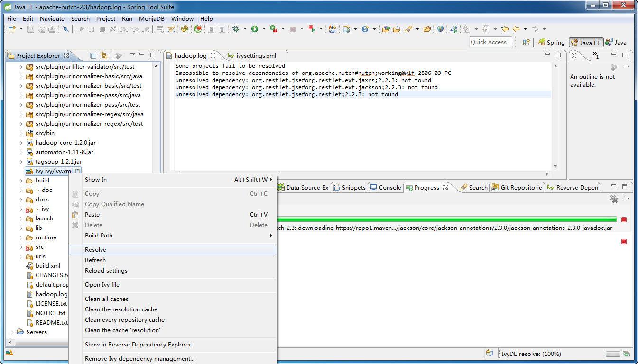Click the Last Edit Location icon
Image resolution: width=638 pixels, height=364 pixels.
click(x=504, y=29)
